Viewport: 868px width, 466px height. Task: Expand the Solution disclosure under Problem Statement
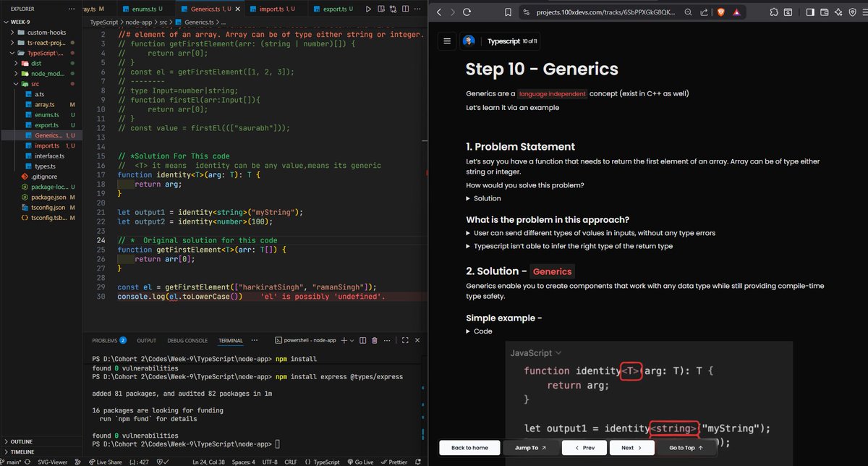[x=483, y=198]
